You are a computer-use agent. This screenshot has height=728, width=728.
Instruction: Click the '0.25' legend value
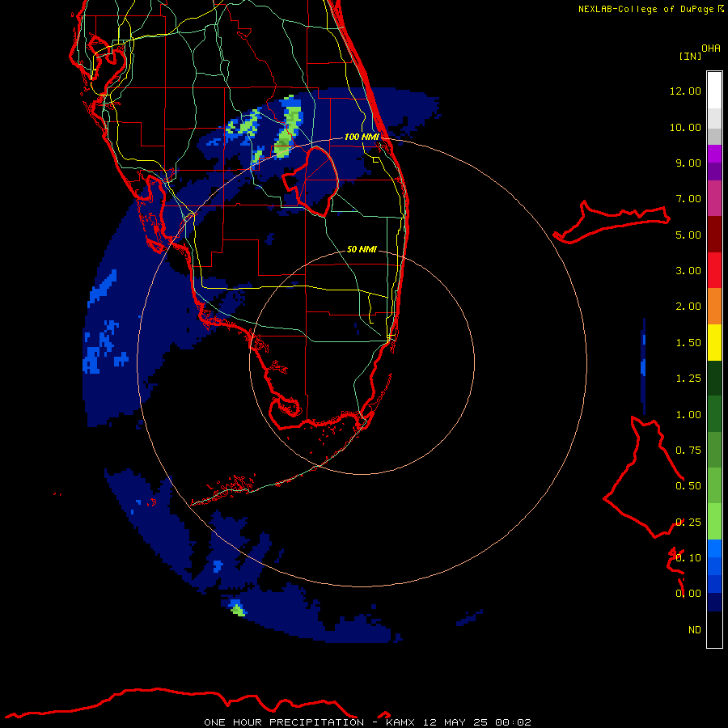pyautogui.click(x=688, y=523)
